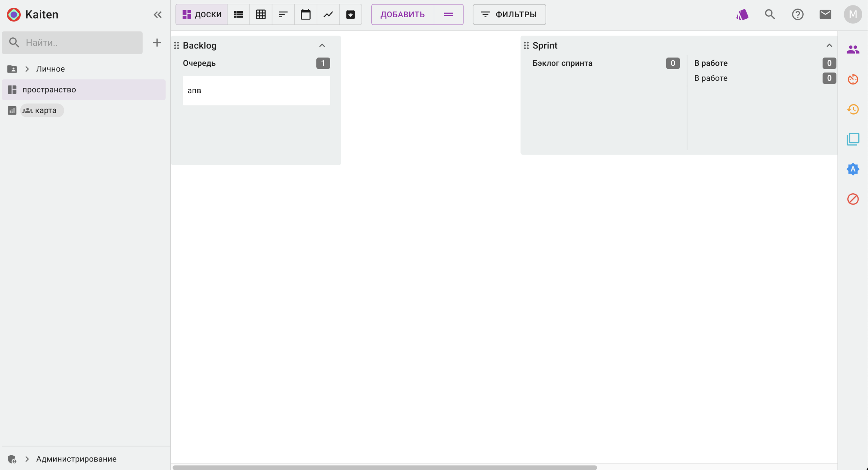The width and height of the screenshot is (868, 470).
Task: Expand the Администрирование section
Action: 27,459
